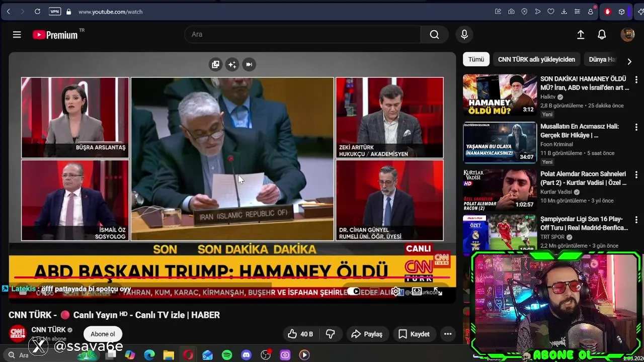Click into the Ara search box

302,34
